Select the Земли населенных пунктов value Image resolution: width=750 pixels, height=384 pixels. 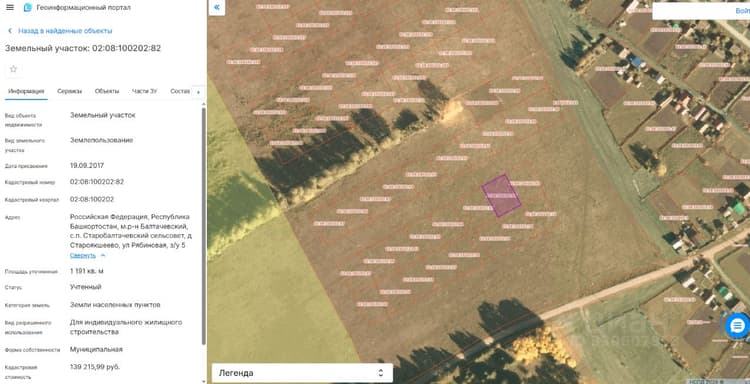pos(115,305)
